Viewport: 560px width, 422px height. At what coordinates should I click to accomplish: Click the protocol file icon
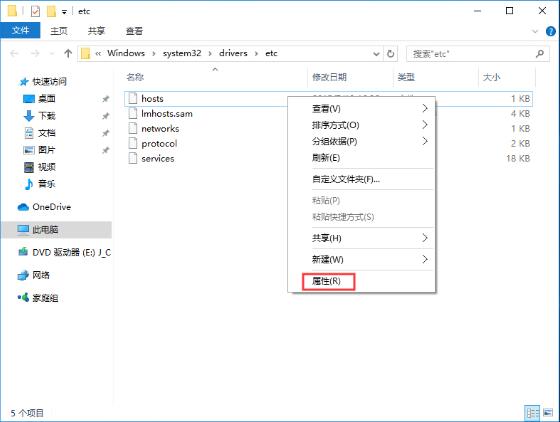click(x=133, y=144)
